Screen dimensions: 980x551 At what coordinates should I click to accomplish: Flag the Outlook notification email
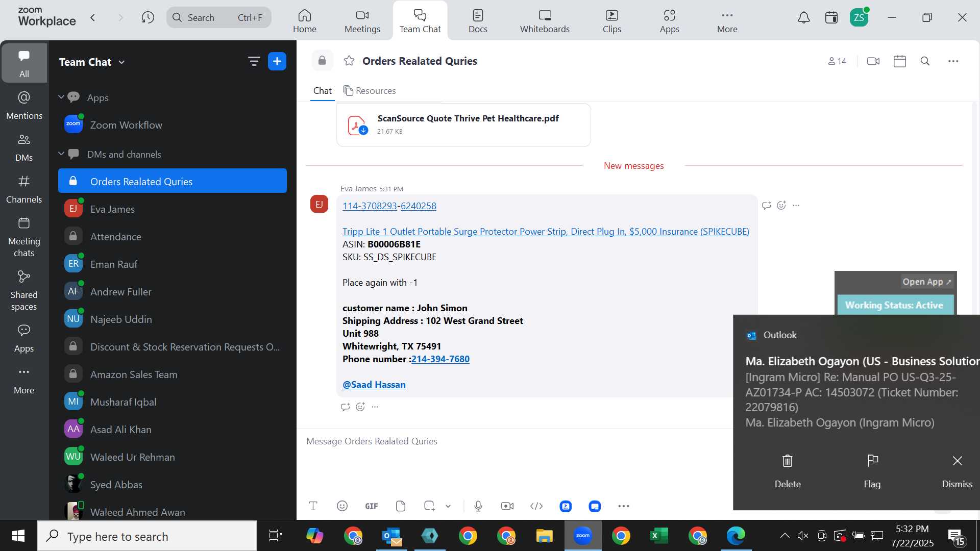pyautogui.click(x=872, y=471)
